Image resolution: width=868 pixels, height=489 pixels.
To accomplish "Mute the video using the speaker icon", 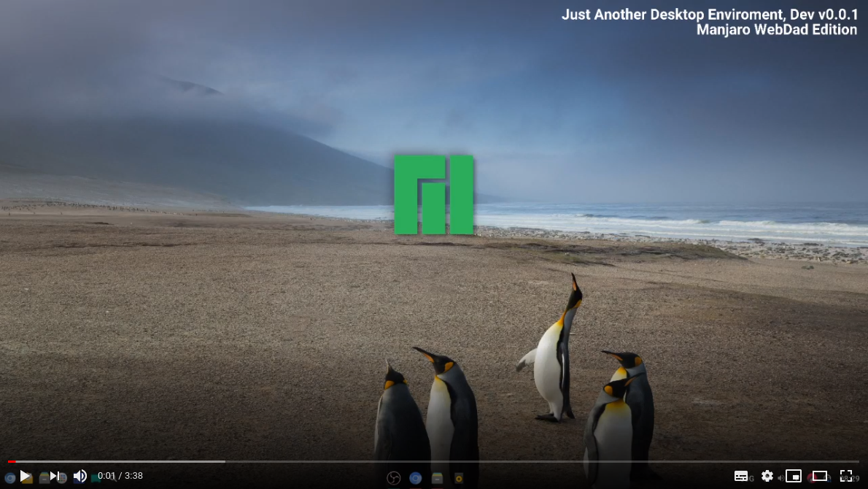I will 80,476.
